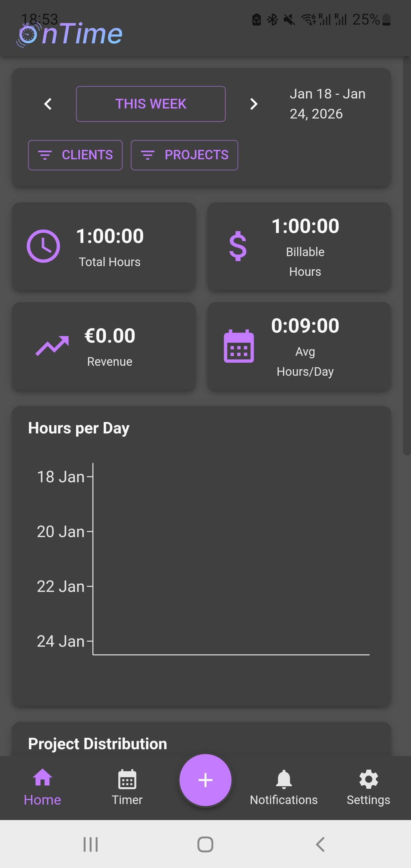Image resolution: width=411 pixels, height=868 pixels.
Task: Go to previous week with left chevron
Action: pos(48,104)
